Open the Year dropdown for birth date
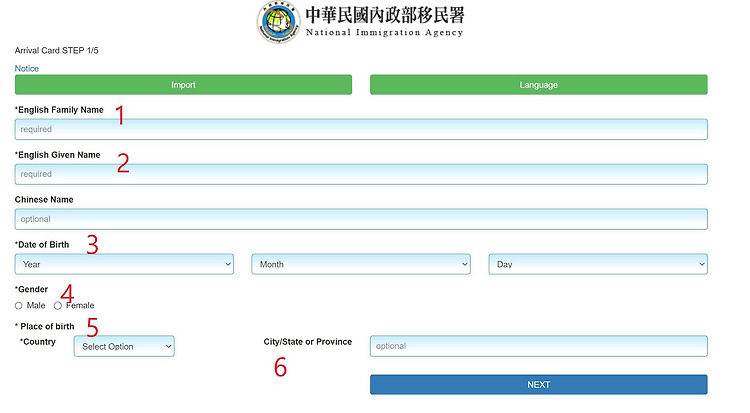This screenshot has width=750, height=413. click(x=124, y=264)
